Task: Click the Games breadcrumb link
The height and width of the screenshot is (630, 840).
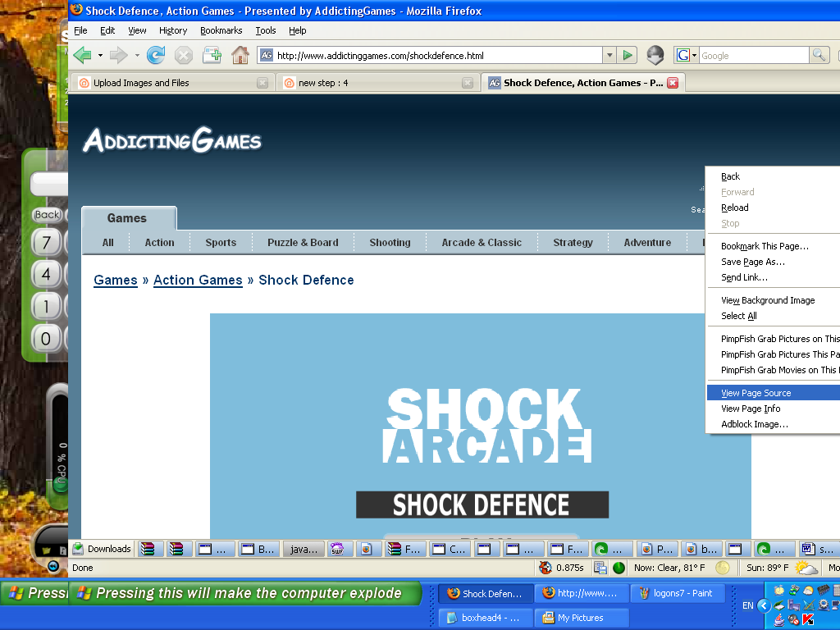Action: click(116, 280)
